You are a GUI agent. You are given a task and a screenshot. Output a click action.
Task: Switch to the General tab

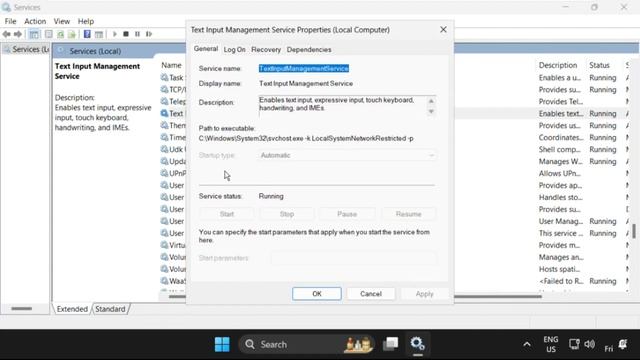point(206,49)
